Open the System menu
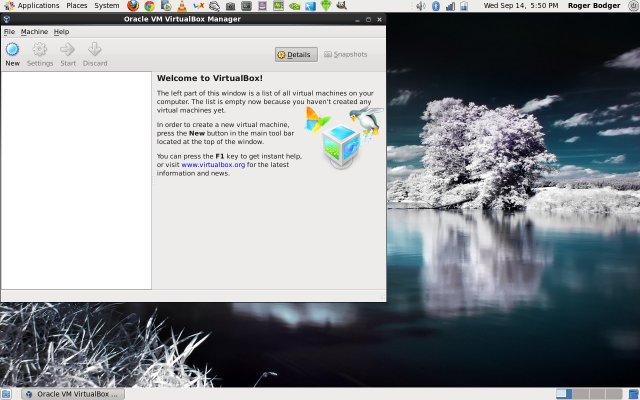Screen dimensions: 640x400 (x=107, y=6)
